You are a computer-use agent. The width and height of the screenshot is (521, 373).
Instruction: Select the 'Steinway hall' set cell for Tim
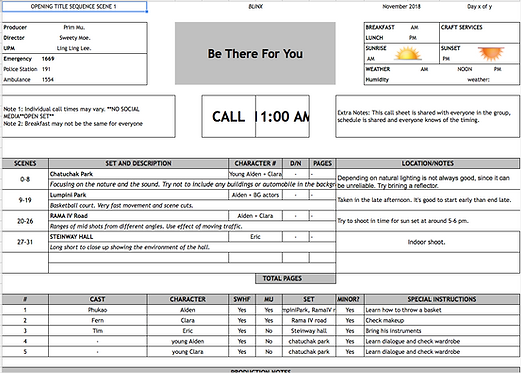(x=309, y=331)
